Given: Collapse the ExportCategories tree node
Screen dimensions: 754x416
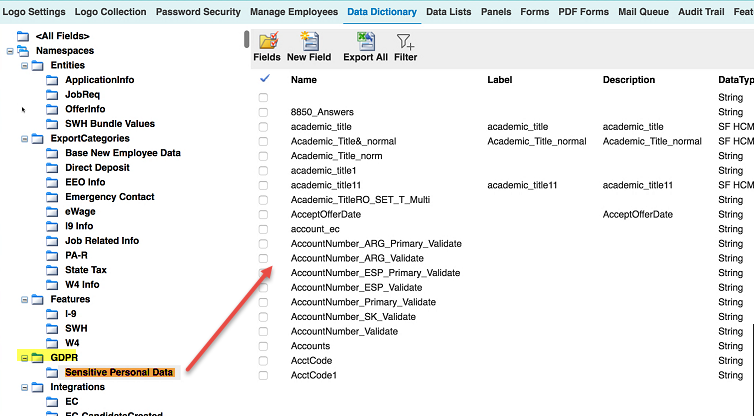Looking at the screenshot, I should tap(25, 139).
